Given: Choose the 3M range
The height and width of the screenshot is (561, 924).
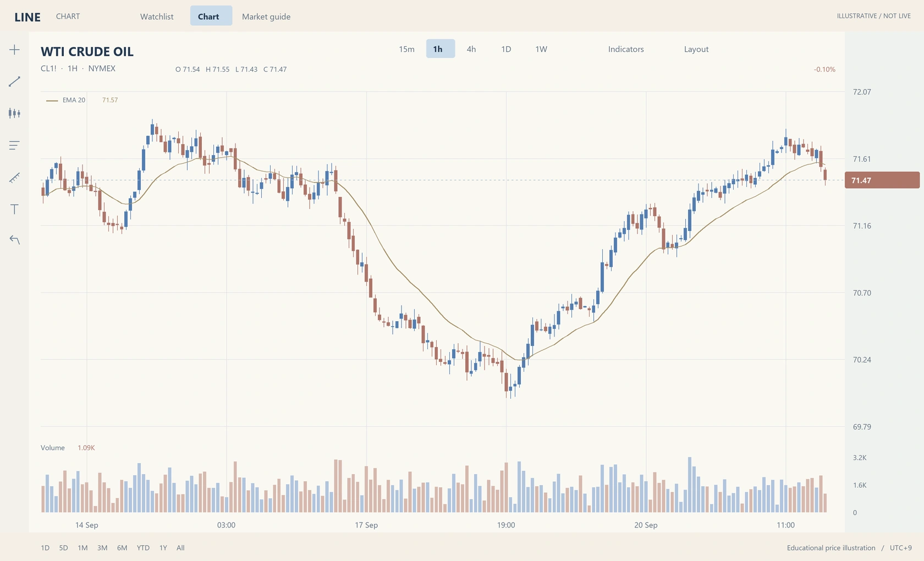Looking at the screenshot, I should (102, 548).
